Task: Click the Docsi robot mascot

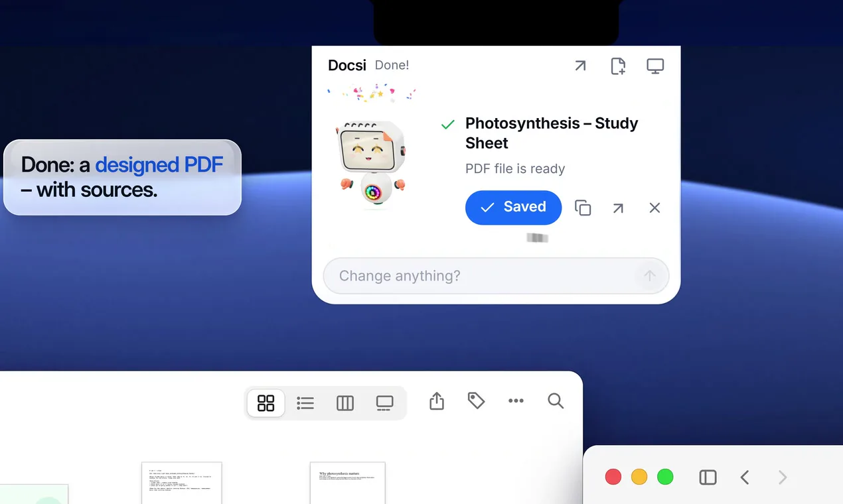Action: [x=372, y=164]
